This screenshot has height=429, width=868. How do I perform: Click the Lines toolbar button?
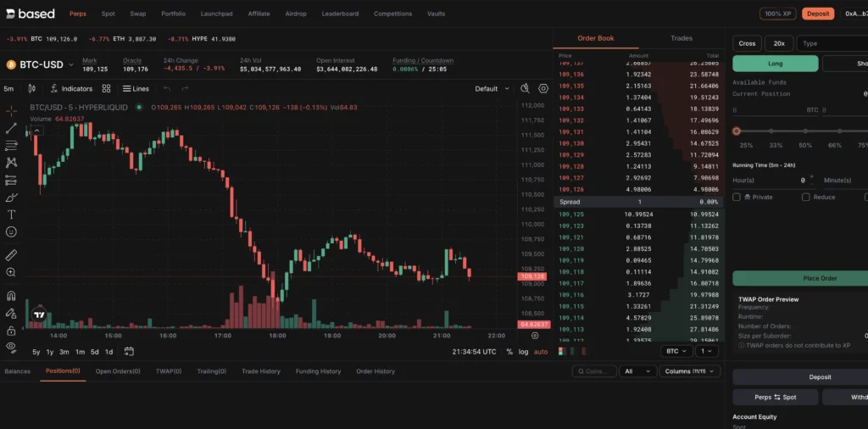point(136,88)
